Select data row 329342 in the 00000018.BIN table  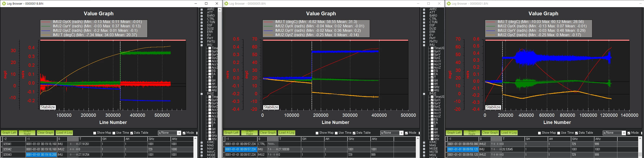(x=98, y=149)
